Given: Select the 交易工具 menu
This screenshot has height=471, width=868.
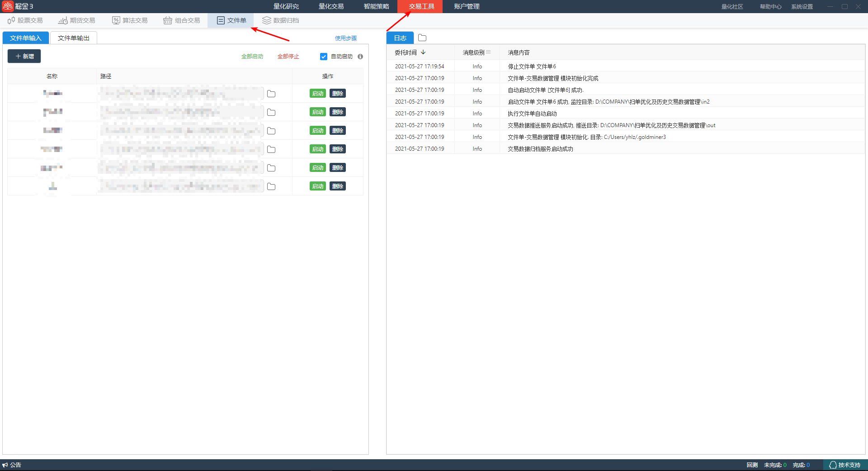Looking at the screenshot, I should [x=420, y=6].
